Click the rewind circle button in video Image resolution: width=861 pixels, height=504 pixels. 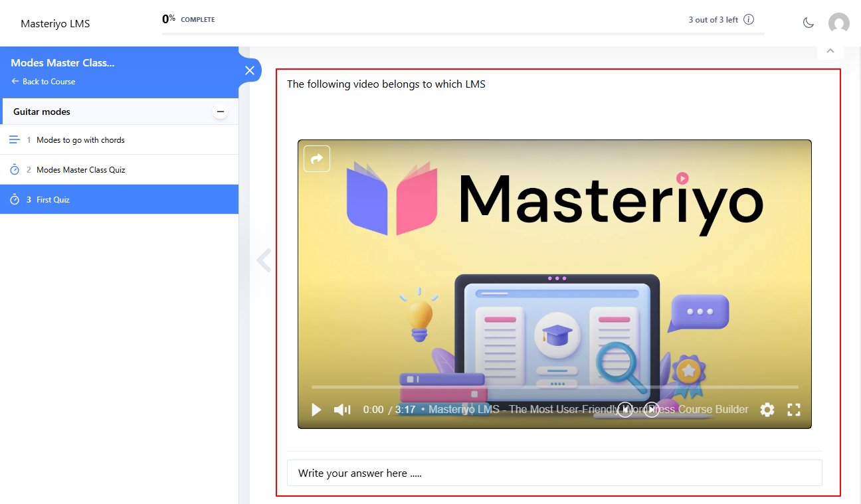625,410
